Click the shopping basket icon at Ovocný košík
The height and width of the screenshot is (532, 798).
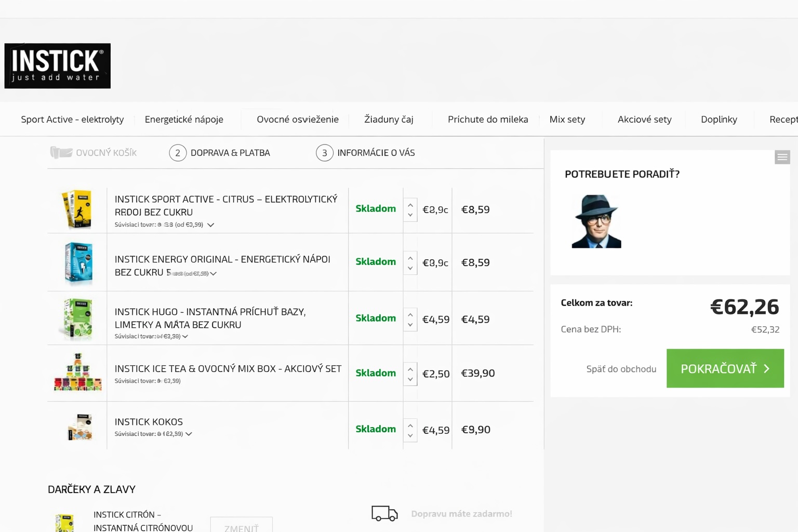(x=61, y=152)
